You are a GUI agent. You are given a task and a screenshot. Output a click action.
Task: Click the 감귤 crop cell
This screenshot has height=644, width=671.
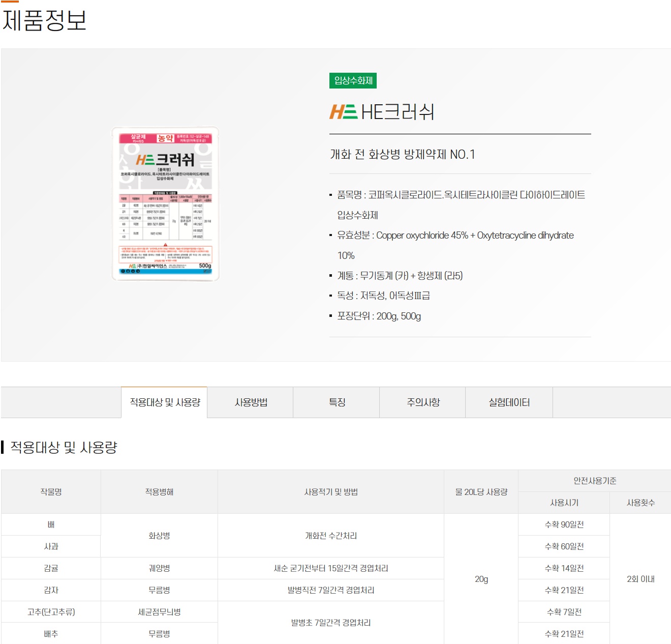[51, 568]
